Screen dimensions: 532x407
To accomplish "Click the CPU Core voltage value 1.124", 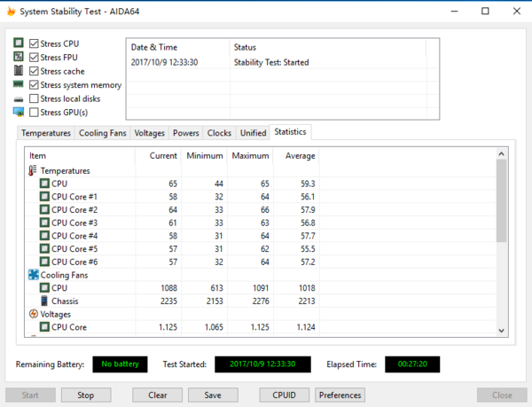I will (x=306, y=327).
